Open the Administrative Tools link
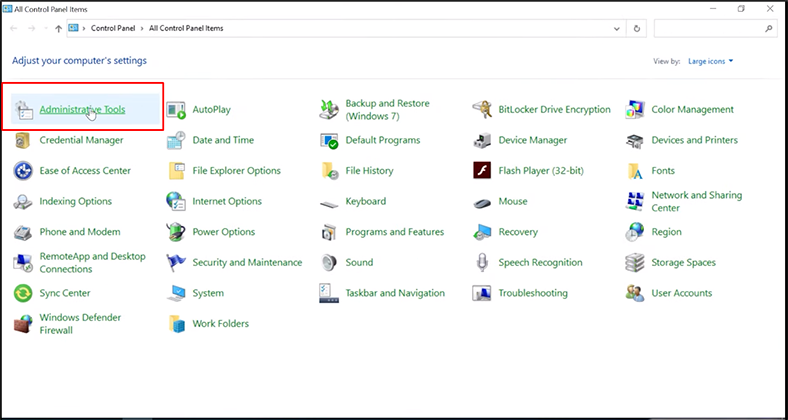788x420 pixels. pyautogui.click(x=82, y=110)
